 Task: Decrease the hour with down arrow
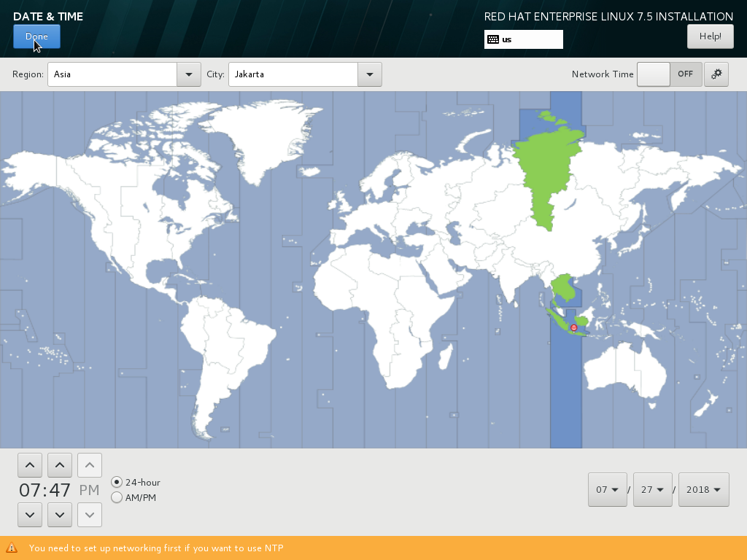29,515
